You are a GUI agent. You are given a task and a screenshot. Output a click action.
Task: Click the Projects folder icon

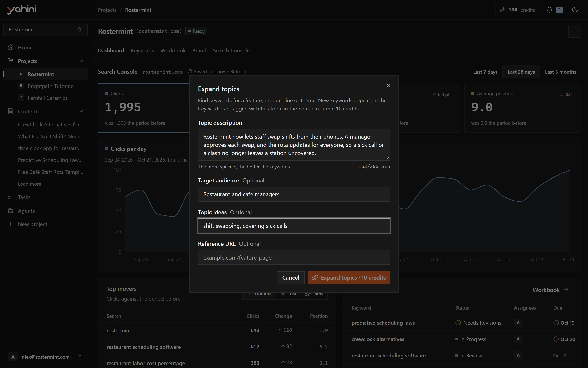click(x=10, y=61)
